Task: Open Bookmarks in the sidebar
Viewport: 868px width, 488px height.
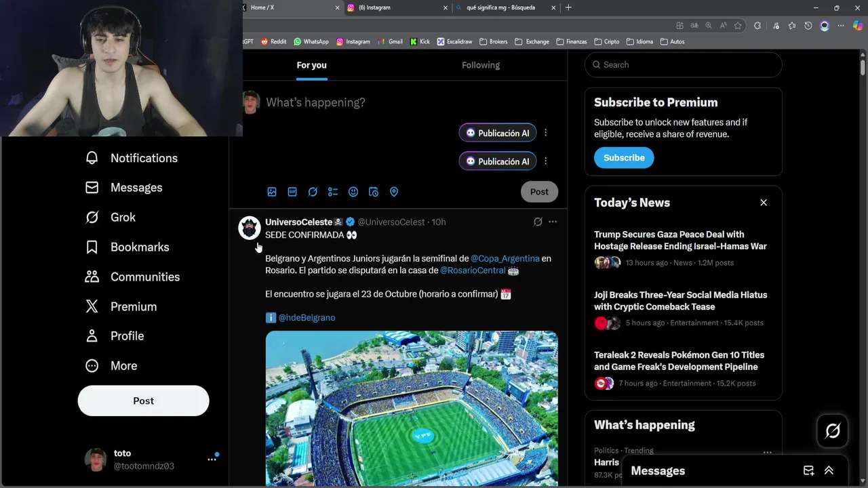Action: (x=127, y=247)
